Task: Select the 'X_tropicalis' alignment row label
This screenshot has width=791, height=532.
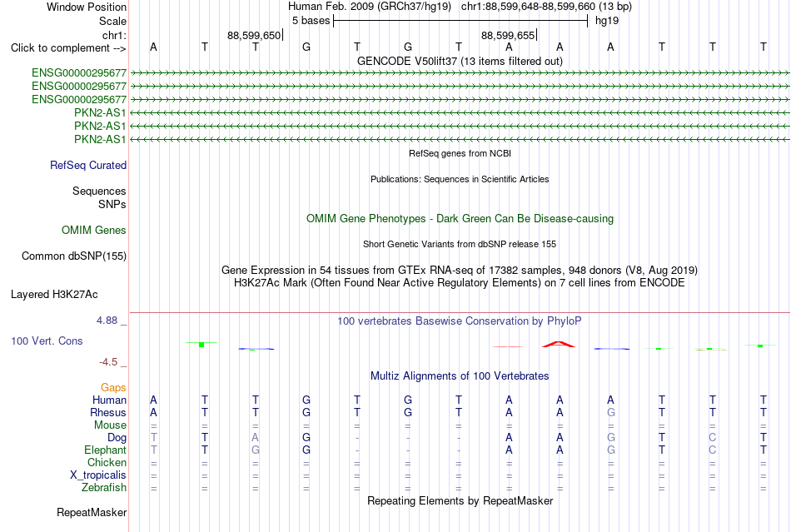Action: click(x=98, y=475)
